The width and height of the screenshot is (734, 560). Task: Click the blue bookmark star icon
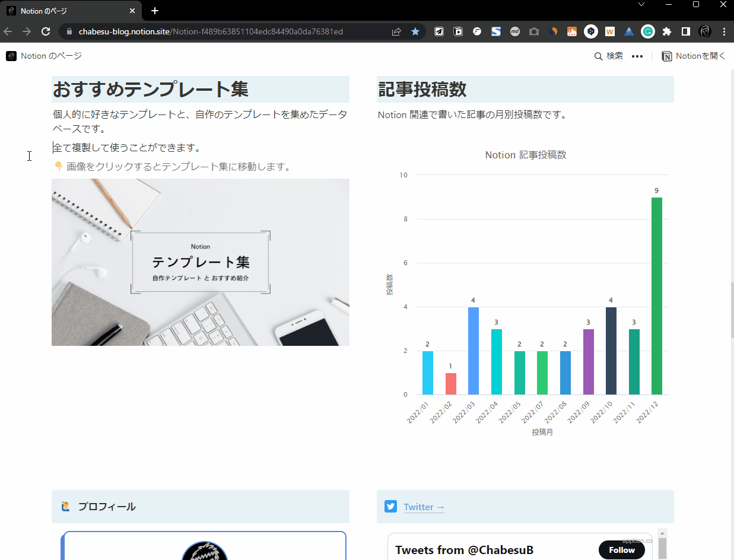click(415, 31)
